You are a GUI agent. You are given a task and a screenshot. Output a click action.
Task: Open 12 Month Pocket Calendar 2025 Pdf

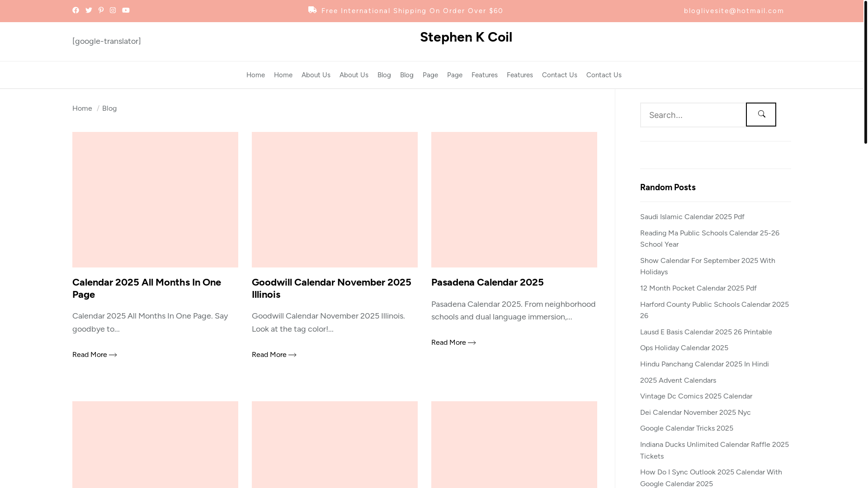(698, 288)
